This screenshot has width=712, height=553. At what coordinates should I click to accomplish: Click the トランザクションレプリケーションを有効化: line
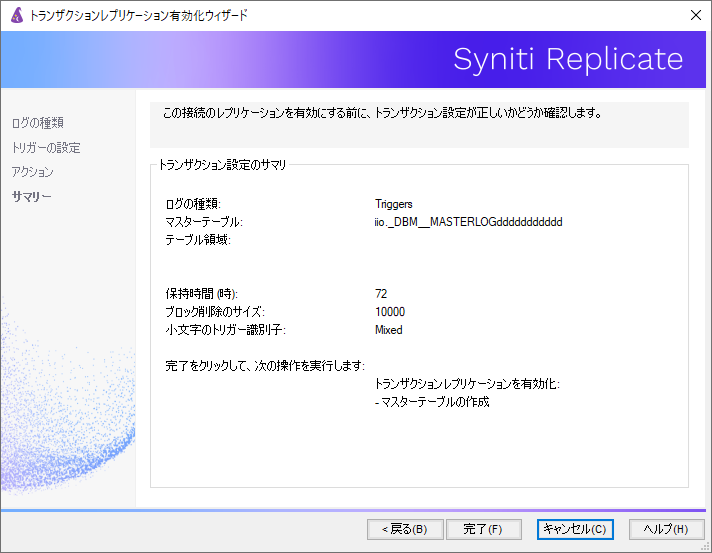click(467, 384)
